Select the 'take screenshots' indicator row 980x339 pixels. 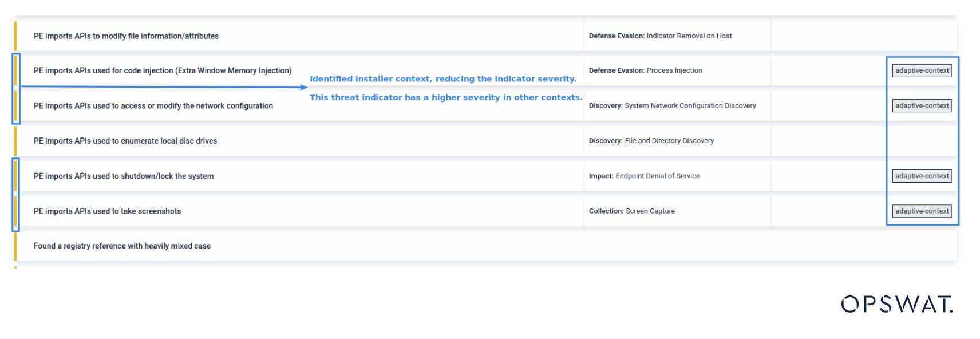[107, 211]
